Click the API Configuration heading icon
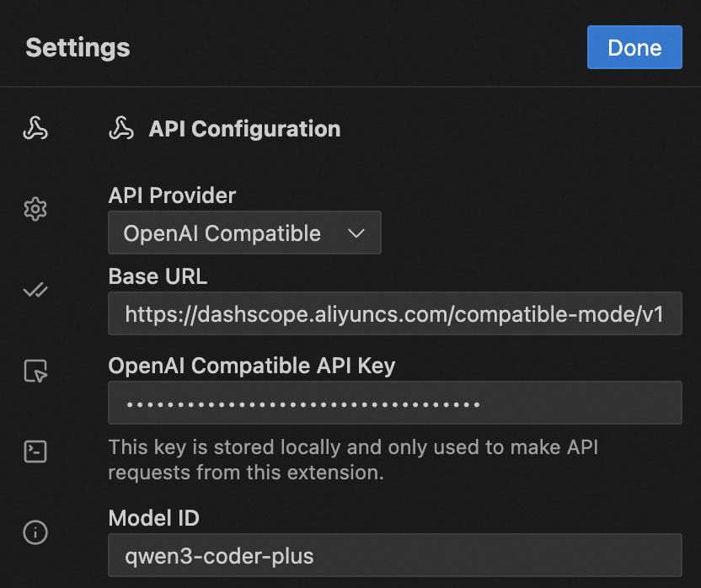 (121, 128)
